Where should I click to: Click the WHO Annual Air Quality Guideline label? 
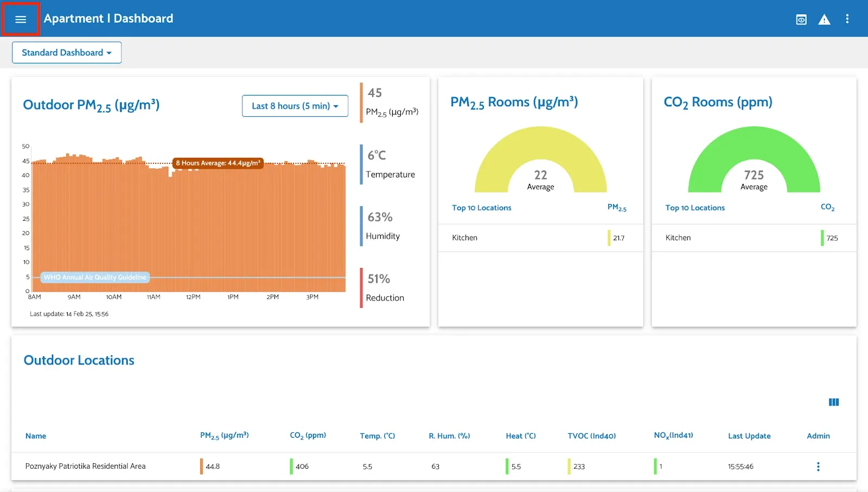pyautogui.click(x=95, y=277)
